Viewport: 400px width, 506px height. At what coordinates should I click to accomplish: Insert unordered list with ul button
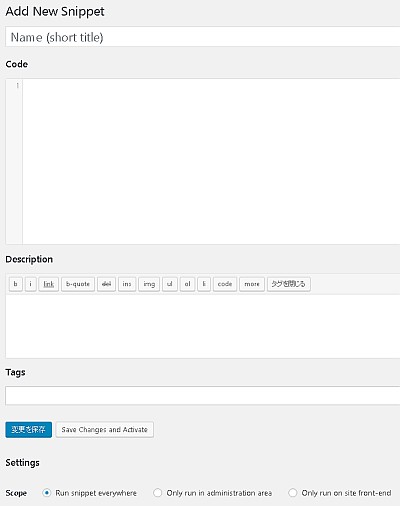170,284
